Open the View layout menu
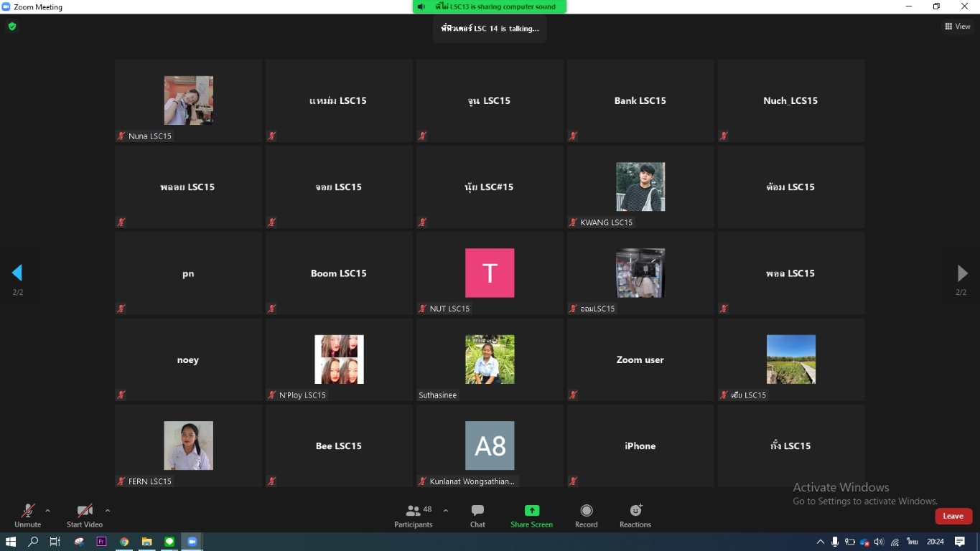This screenshot has height=551, width=980. click(958, 27)
